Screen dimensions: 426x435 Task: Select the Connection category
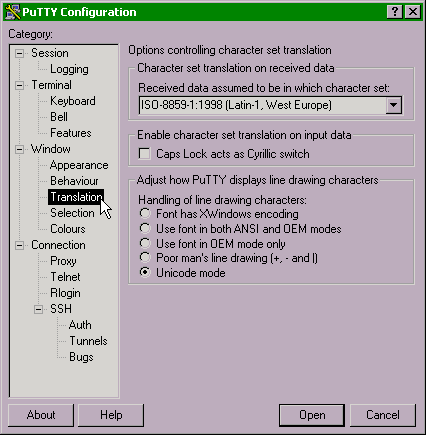pos(58,245)
